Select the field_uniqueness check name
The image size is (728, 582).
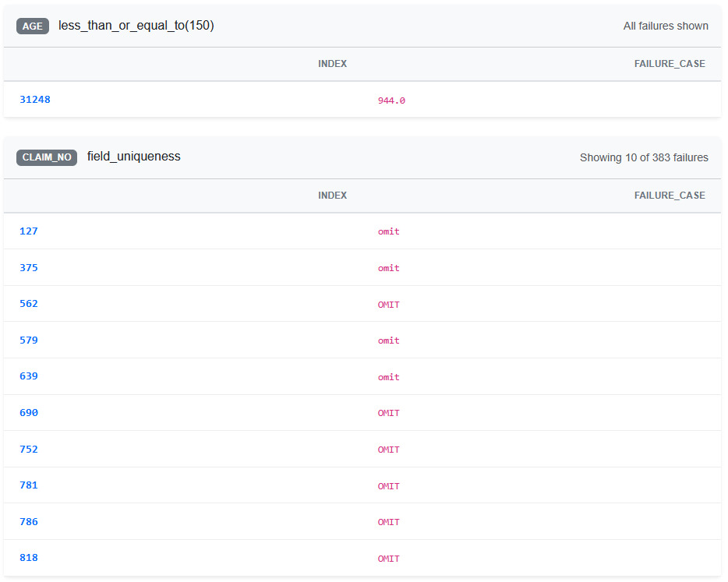click(134, 157)
